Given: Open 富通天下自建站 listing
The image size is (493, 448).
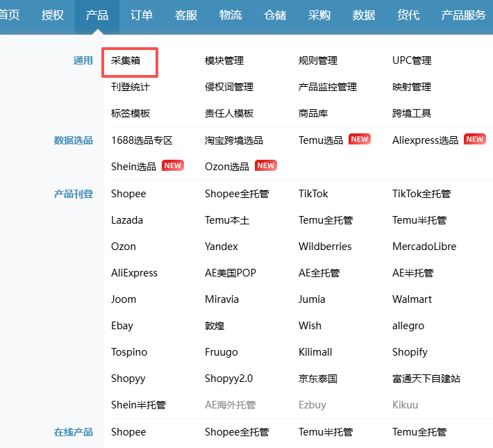Looking at the screenshot, I should tap(426, 379).
